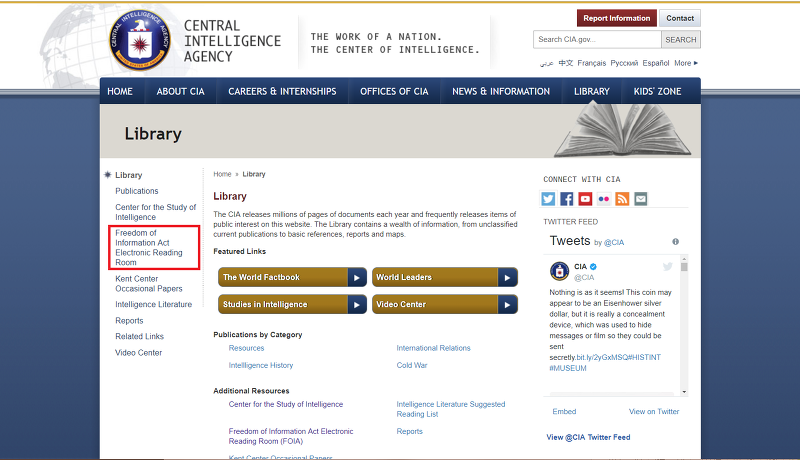The image size is (800, 460).
Task: Open Intelligence Literature in sidebar
Action: 154,304
